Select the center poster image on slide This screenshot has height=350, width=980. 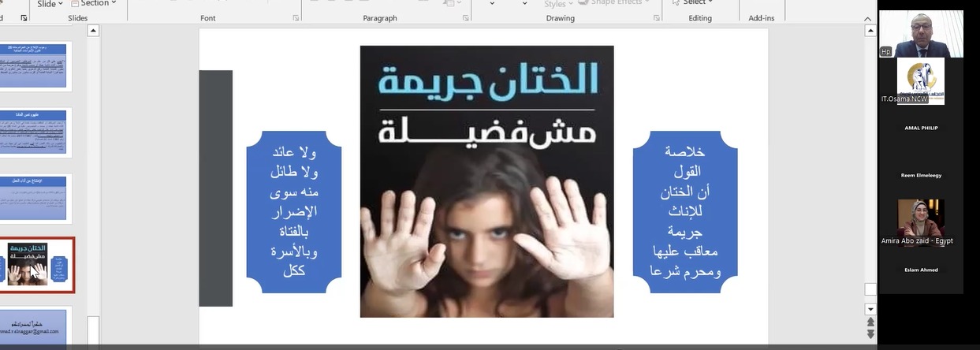pos(486,181)
